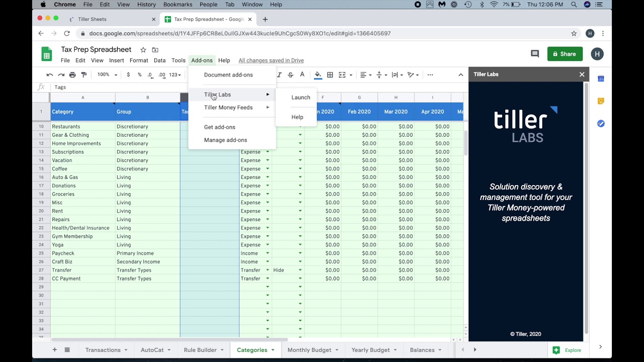Open text rotation dropdown

pyautogui.click(x=414, y=75)
